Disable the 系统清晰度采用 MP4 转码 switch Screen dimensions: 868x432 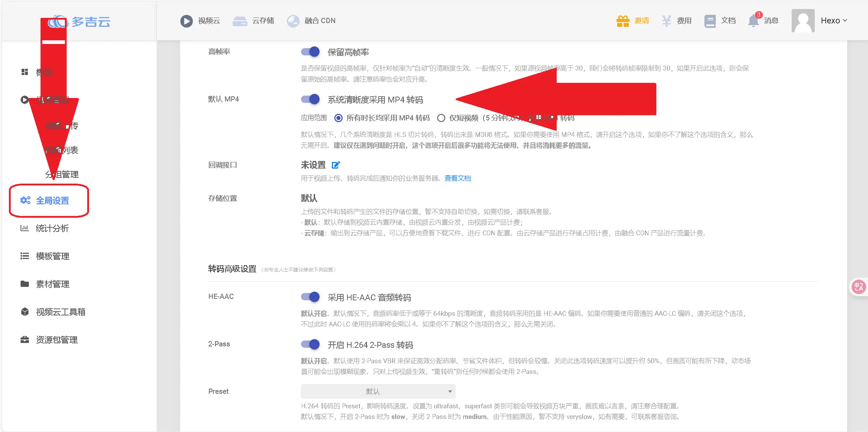(x=310, y=99)
